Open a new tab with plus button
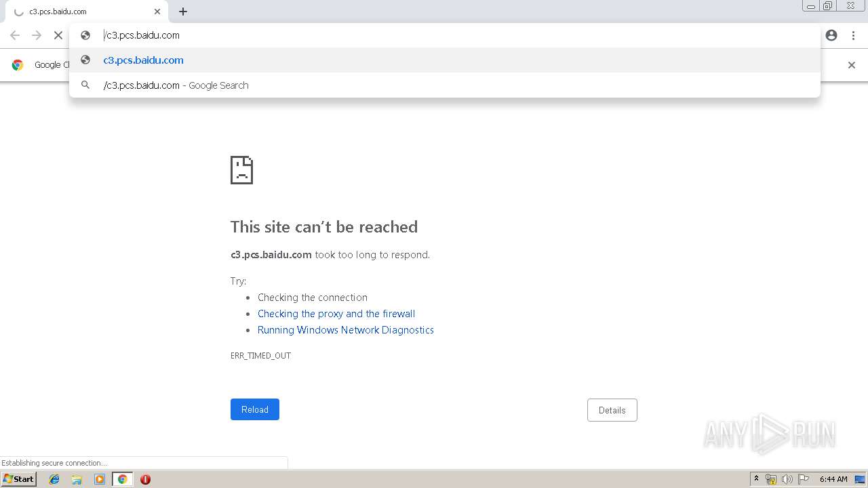868x488 pixels. click(183, 12)
